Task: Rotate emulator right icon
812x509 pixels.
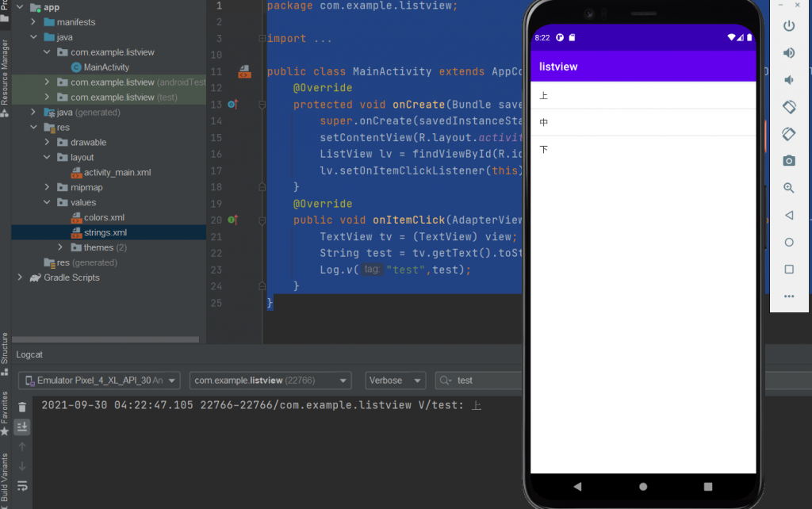Action: (789, 134)
